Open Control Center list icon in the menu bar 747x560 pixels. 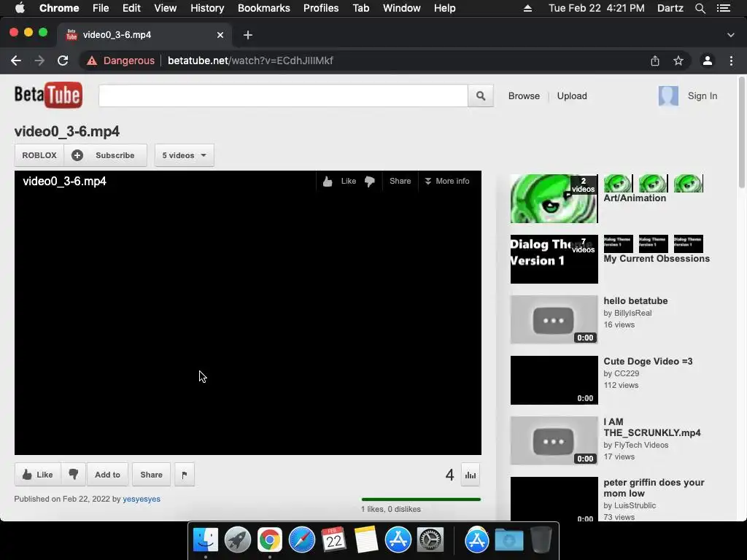[x=724, y=8]
